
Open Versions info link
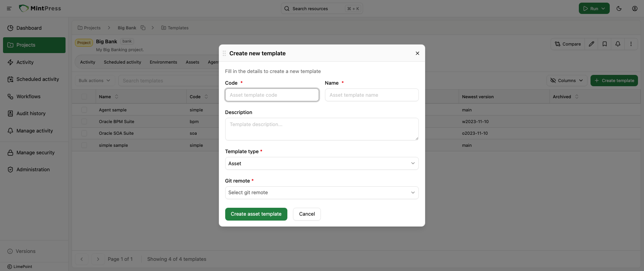[x=21, y=251]
